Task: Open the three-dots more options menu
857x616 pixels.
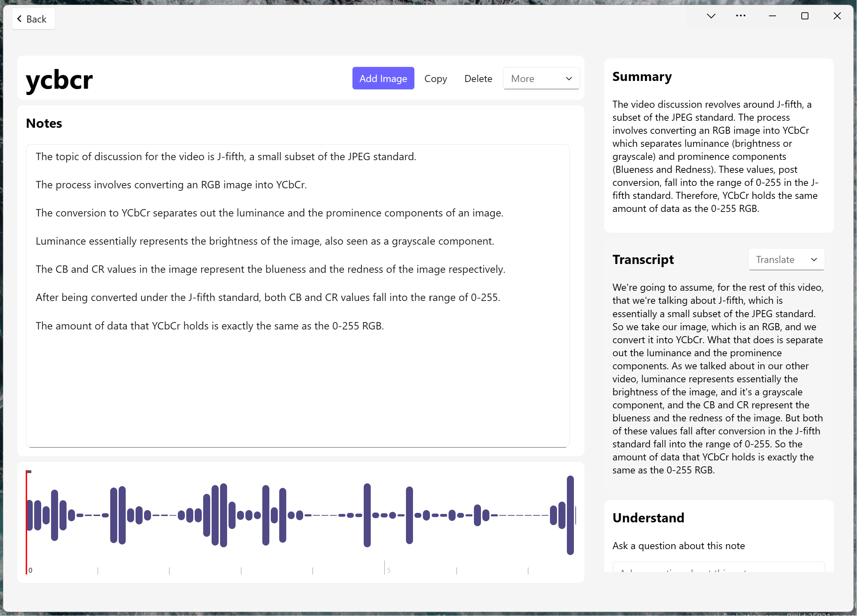Action: (x=740, y=16)
